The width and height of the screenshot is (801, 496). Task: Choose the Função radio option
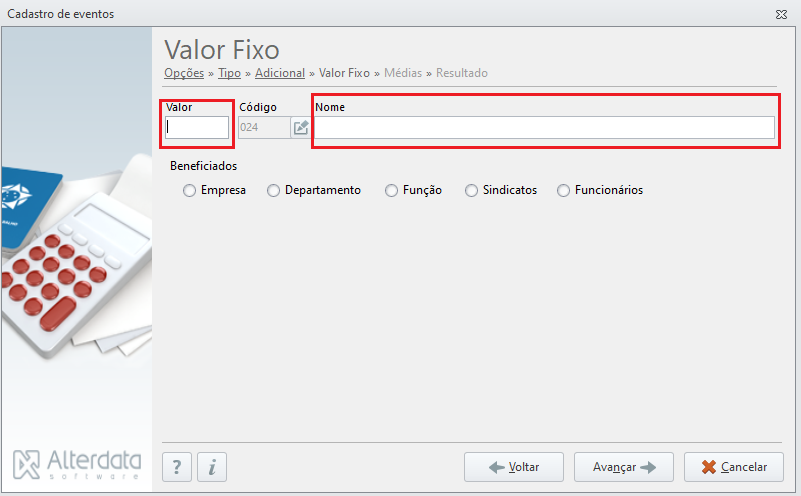pos(391,191)
